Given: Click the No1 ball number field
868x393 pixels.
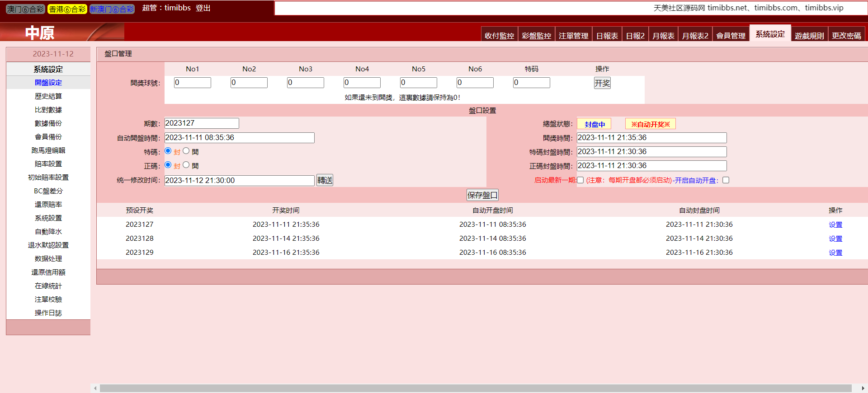Looking at the screenshot, I should [x=193, y=83].
